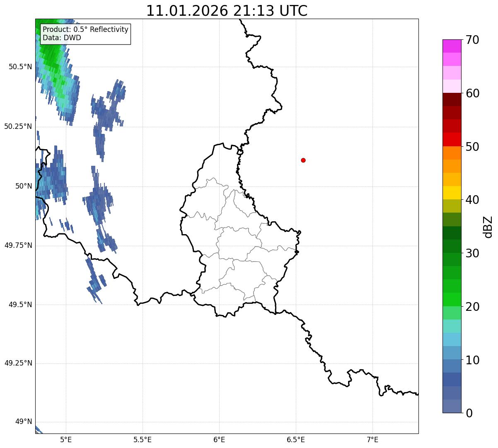498x448 pixels.
Task: Click the 60 tick on the colorbar
Action: click(x=472, y=93)
